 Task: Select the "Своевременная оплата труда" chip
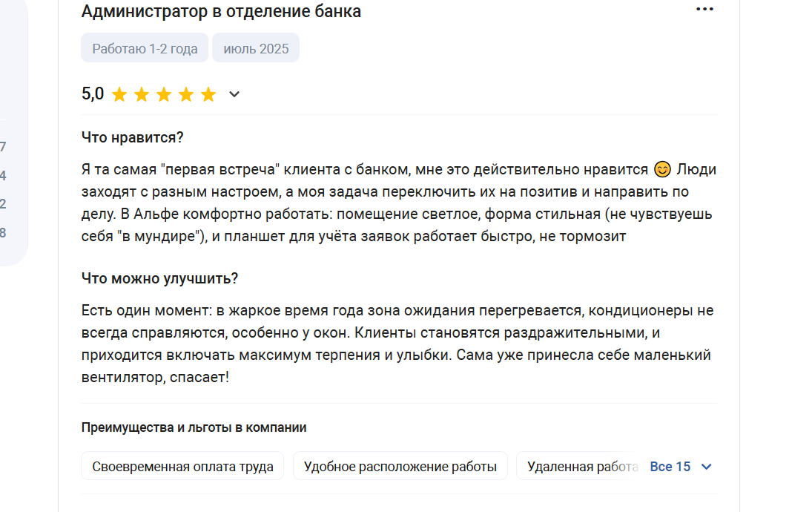coord(182,467)
